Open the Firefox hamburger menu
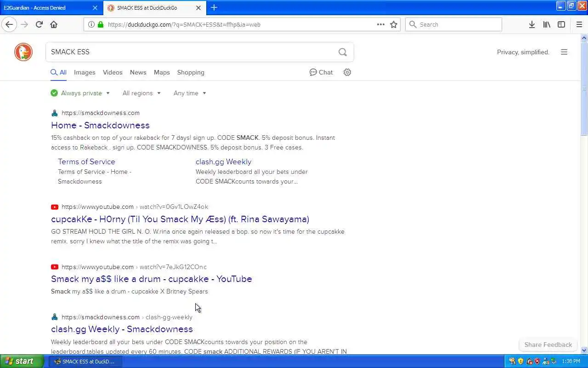 tap(579, 24)
